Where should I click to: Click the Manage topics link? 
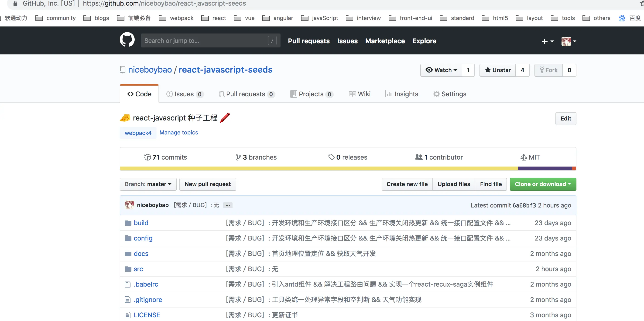pyautogui.click(x=178, y=133)
